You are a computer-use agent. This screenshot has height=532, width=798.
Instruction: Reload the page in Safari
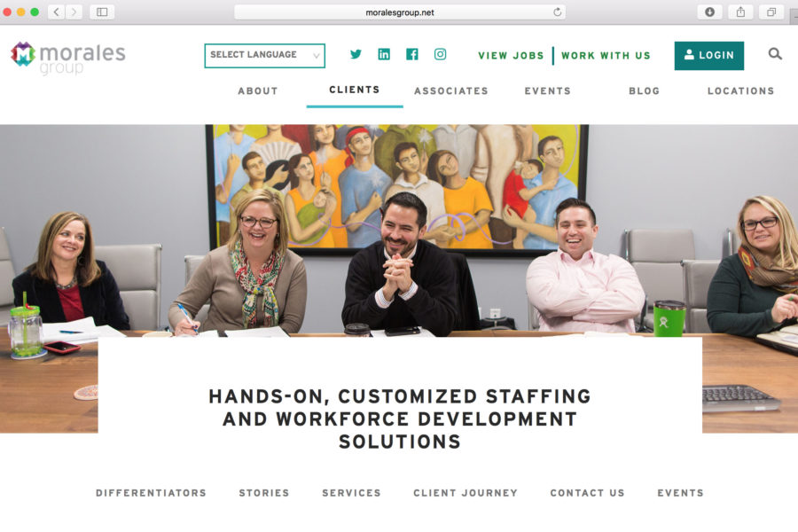tap(558, 12)
